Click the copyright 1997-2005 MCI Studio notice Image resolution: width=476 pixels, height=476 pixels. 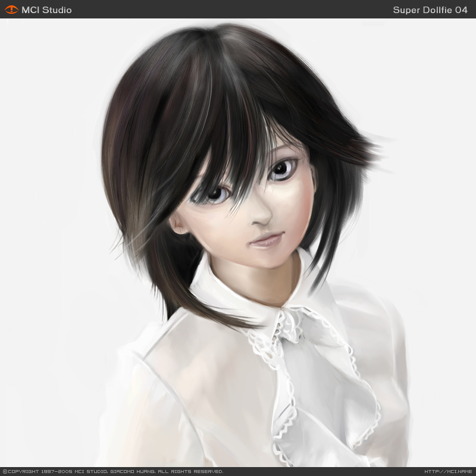coord(113,471)
